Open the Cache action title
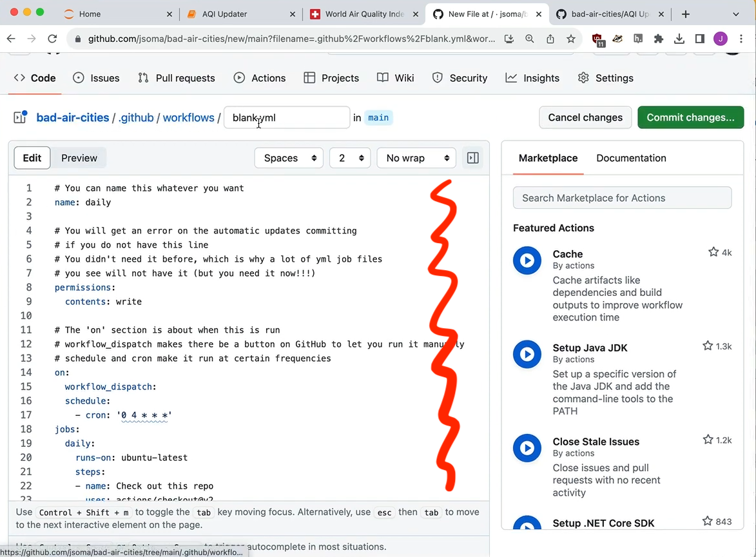 point(567,254)
